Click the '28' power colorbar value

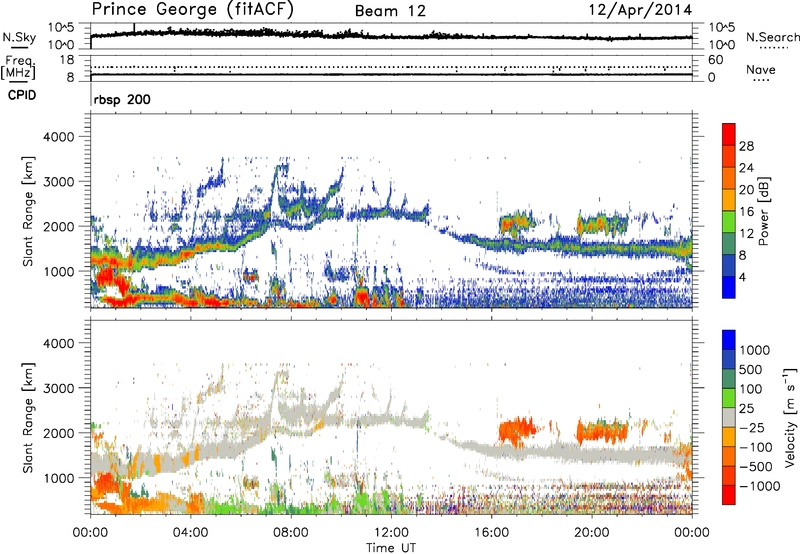(746, 146)
